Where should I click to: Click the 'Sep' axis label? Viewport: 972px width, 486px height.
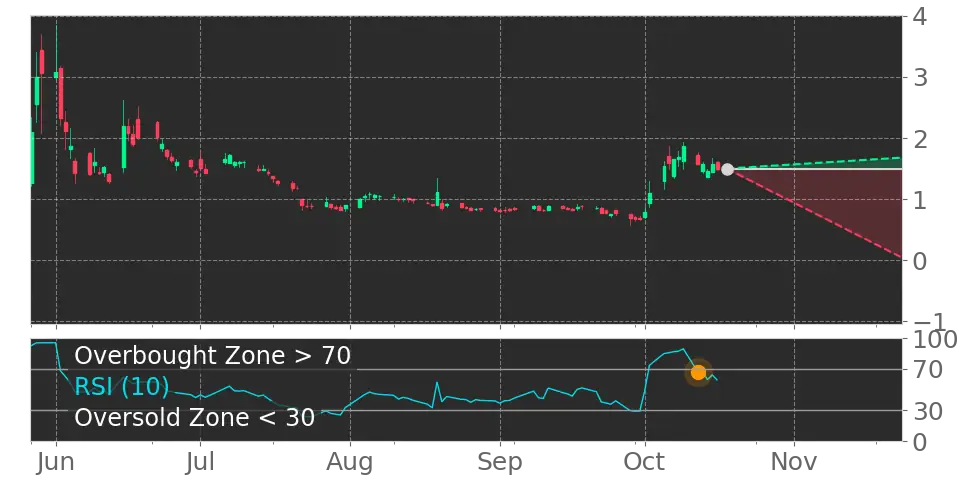(500, 462)
